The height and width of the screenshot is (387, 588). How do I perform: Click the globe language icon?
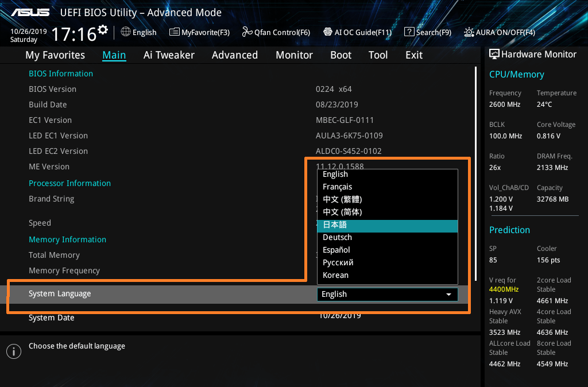coord(126,32)
